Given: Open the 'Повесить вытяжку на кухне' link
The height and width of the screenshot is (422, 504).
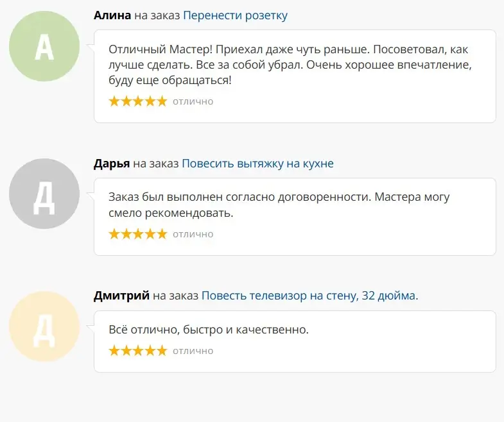Looking at the screenshot, I should [257, 164].
